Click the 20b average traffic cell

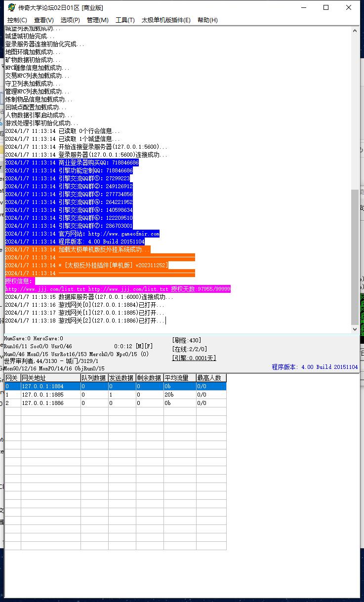pos(180,395)
